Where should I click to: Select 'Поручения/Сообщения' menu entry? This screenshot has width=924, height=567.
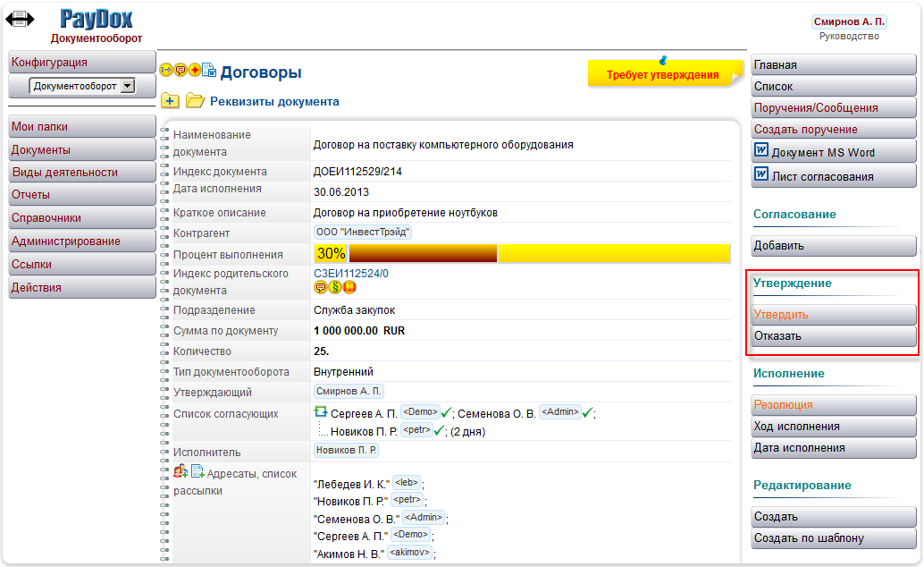(x=833, y=106)
